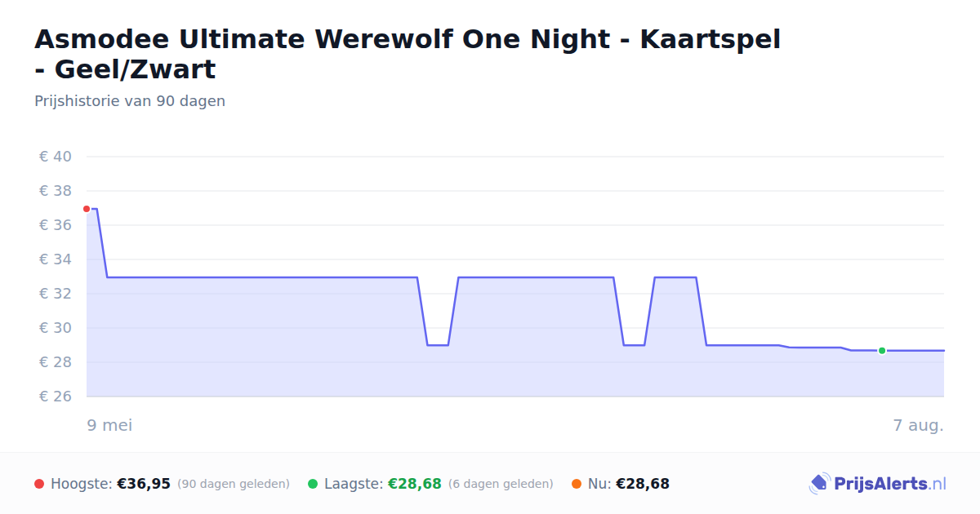Click the red highest-price dot on chart
Viewport: 980px width, 514px height.
(x=87, y=209)
